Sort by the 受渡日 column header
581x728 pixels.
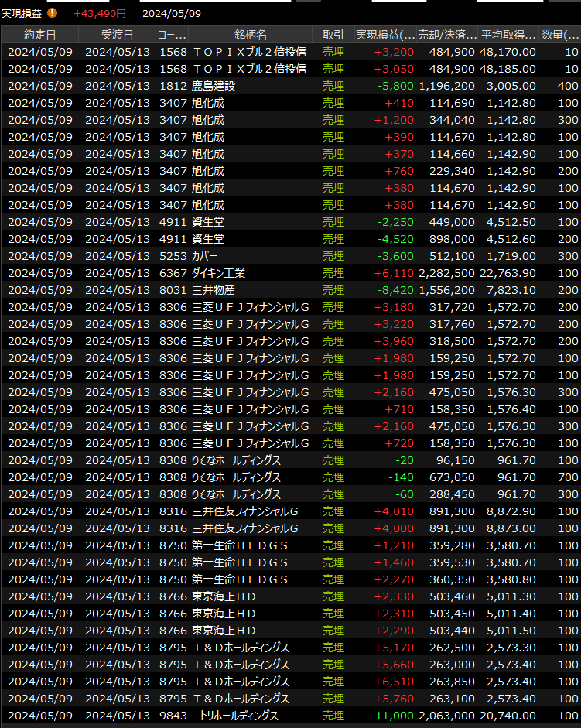tap(117, 35)
